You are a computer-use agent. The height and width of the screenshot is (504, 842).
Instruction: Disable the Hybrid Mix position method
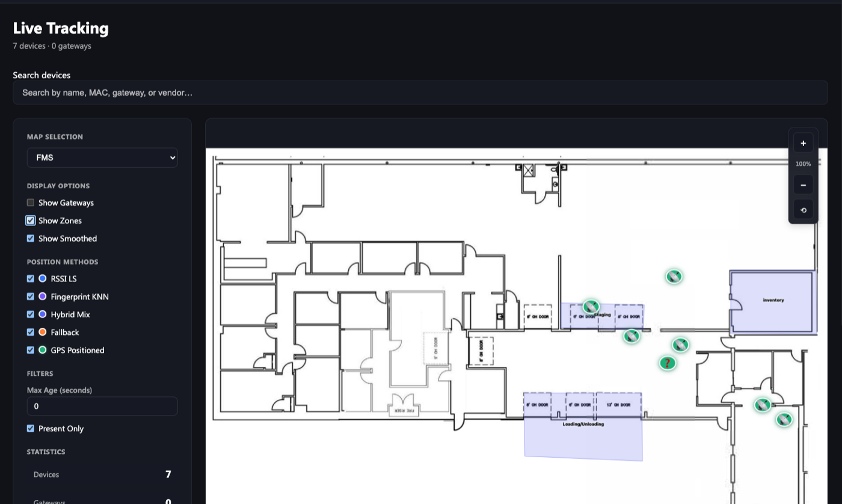pos(30,314)
